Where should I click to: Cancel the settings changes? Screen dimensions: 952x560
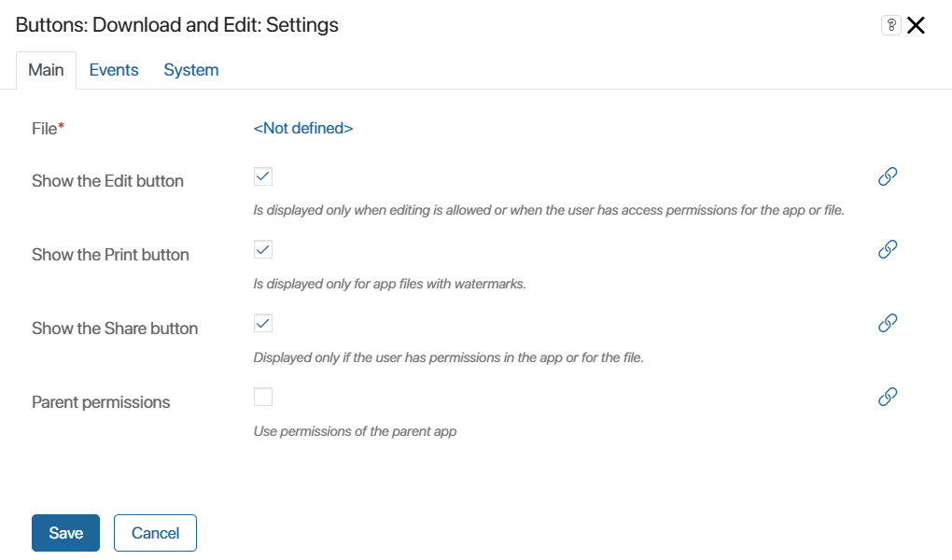pos(156,533)
